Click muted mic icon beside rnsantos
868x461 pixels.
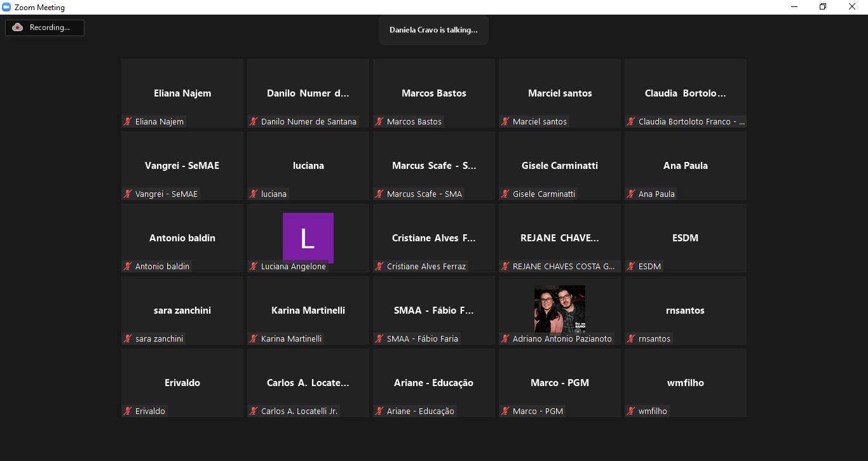coord(631,338)
